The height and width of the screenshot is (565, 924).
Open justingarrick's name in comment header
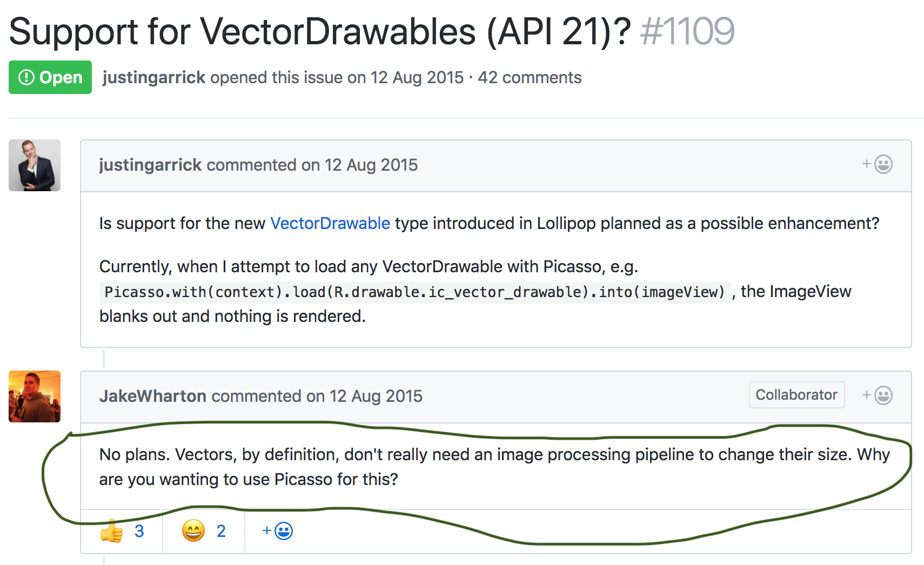pos(150,165)
